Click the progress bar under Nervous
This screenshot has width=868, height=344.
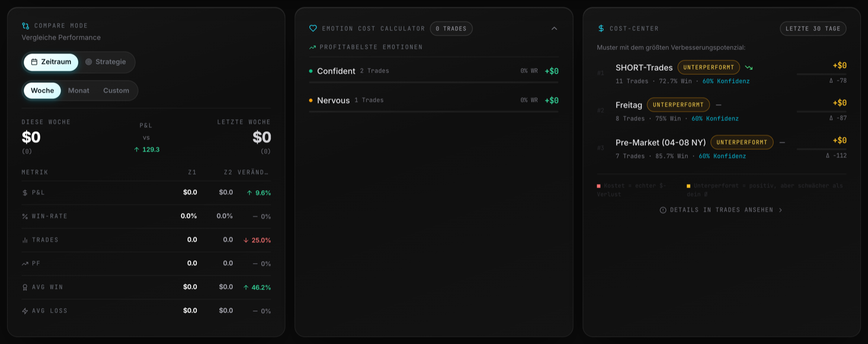(433, 112)
